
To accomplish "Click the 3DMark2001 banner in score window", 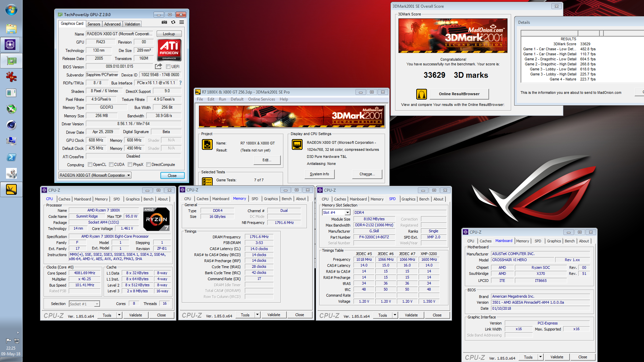I will click(x=453, y=36).
